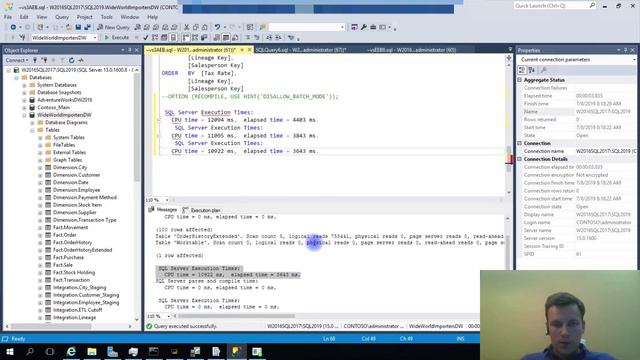640x360 pixels.
Task: Toggle Results to Text mode button
Action: (217, 38)
